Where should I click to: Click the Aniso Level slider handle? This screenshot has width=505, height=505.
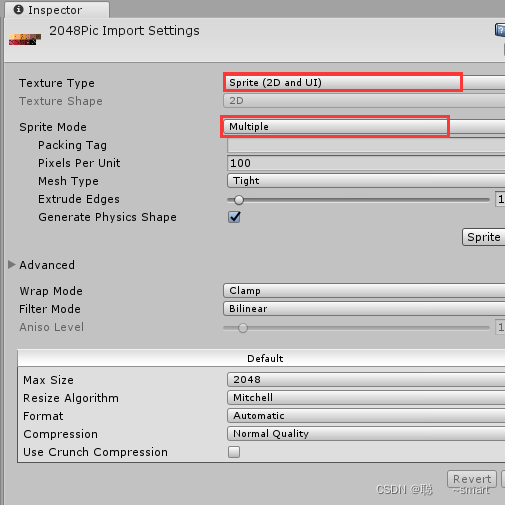pos(243,328)
